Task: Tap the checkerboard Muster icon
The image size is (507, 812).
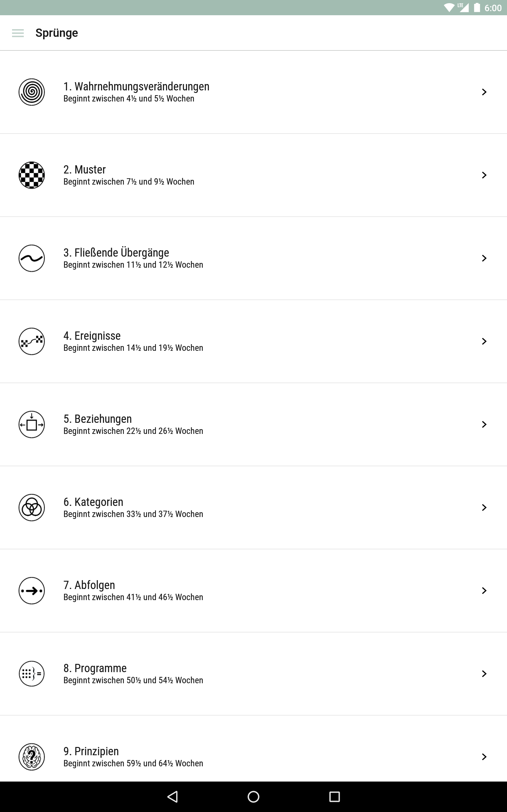Action: [x=31, y=175]
